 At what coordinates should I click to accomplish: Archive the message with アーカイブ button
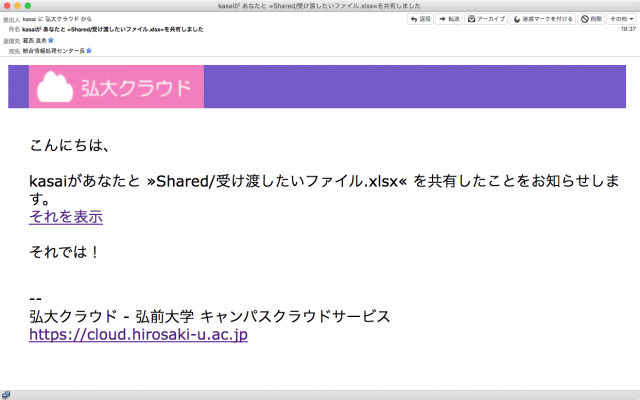click(486, 19)
